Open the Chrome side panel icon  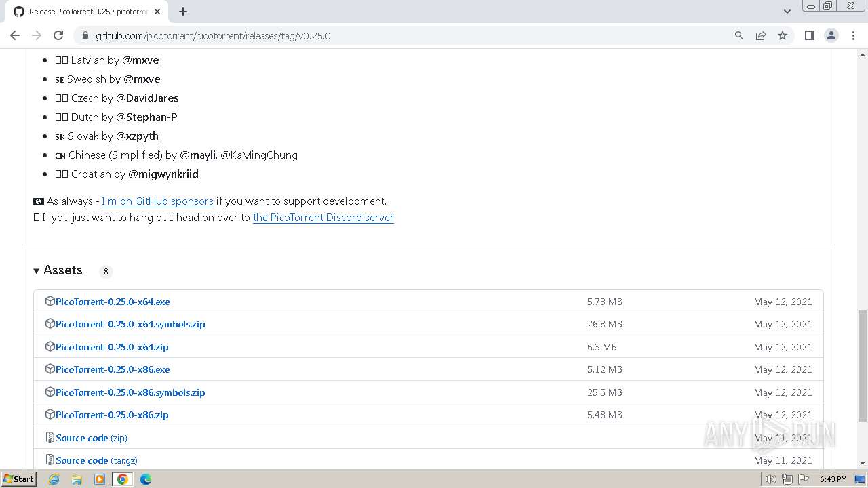(x=809, y=35)
